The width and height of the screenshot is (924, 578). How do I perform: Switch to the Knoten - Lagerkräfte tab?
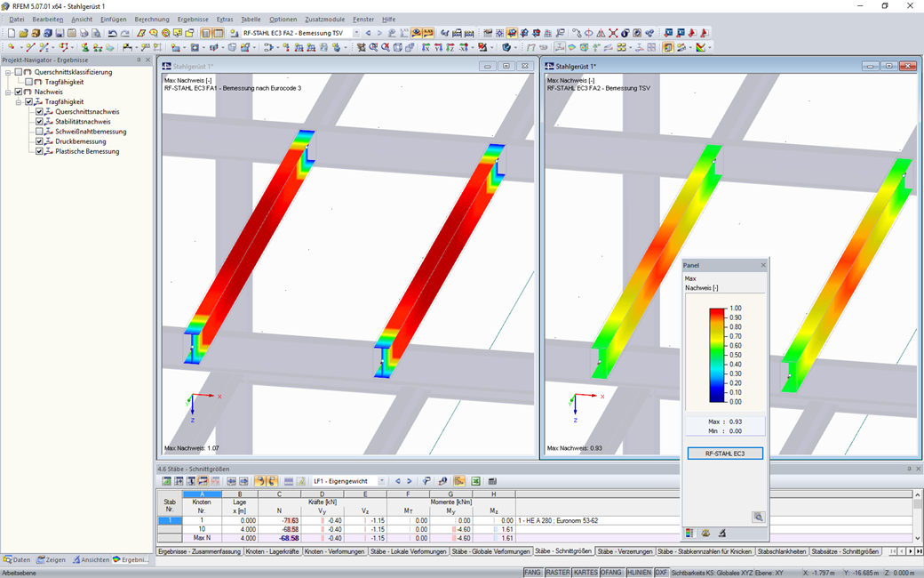(271, 551)
